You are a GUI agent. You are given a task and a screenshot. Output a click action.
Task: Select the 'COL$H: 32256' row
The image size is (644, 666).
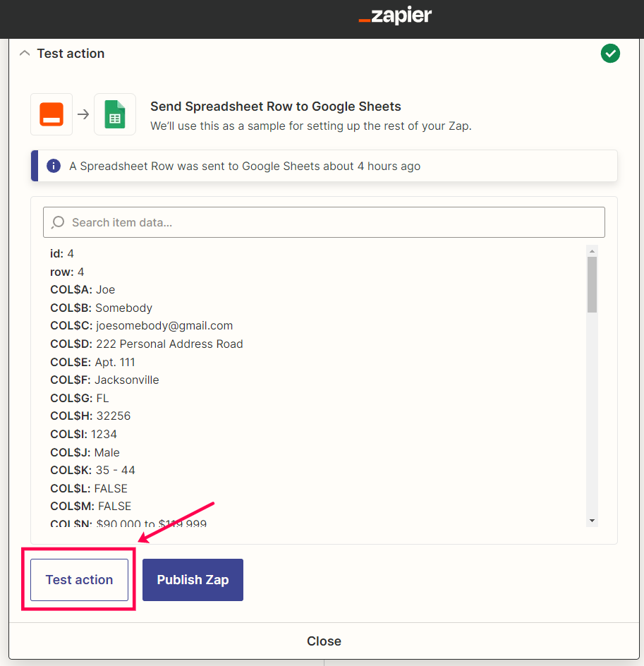[x=90, y=416]
